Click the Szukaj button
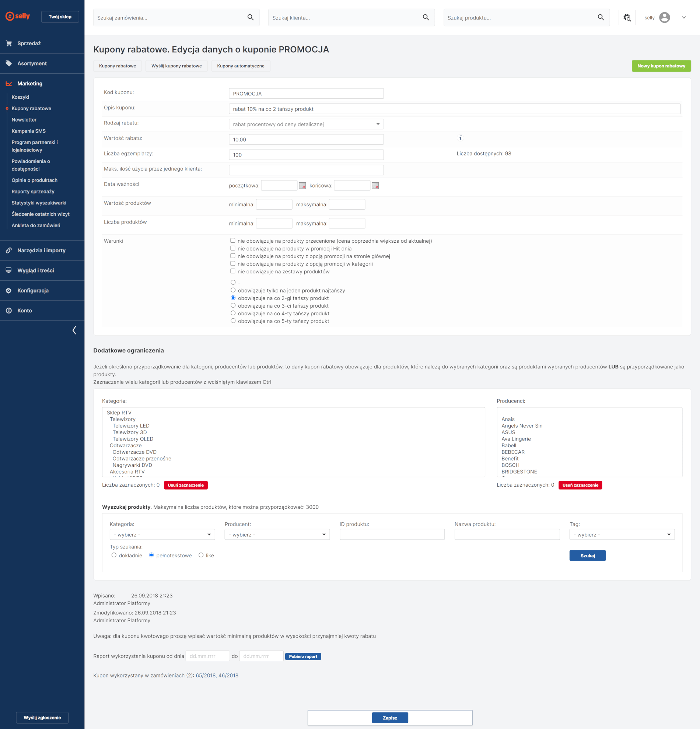The height and width of the screenshot is (729, 700). tap(587, 555)
